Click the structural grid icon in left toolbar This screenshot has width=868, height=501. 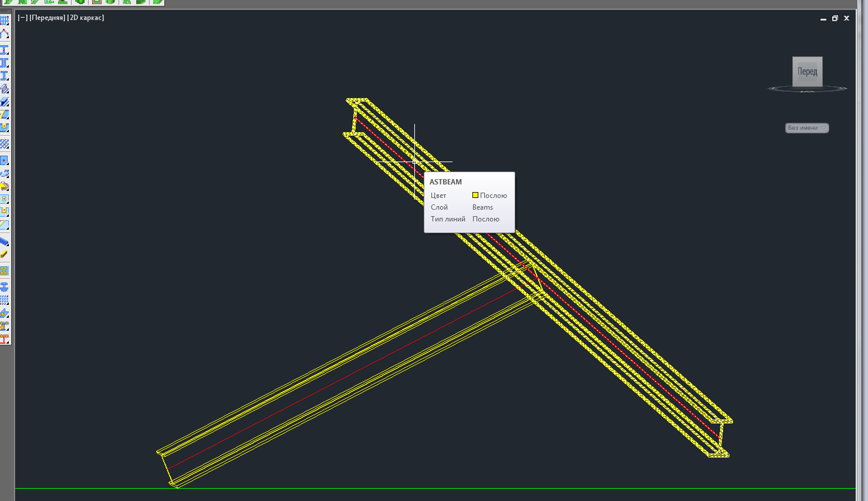tap(5, 21)
